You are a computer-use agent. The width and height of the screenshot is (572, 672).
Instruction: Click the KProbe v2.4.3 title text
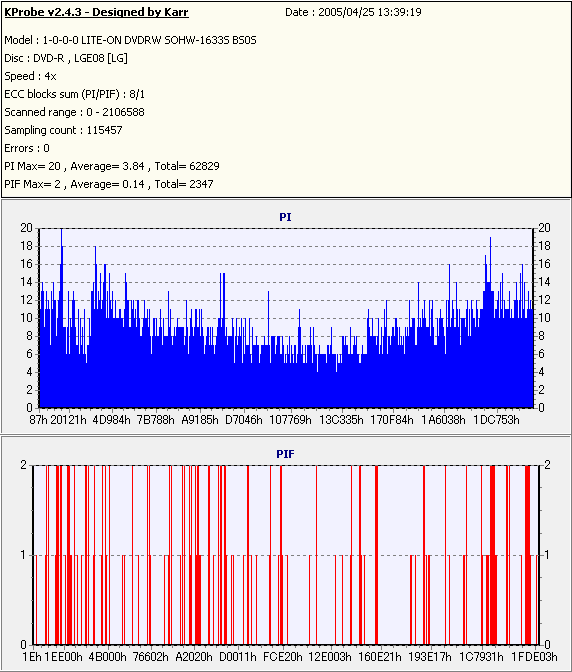click(96, 12)
